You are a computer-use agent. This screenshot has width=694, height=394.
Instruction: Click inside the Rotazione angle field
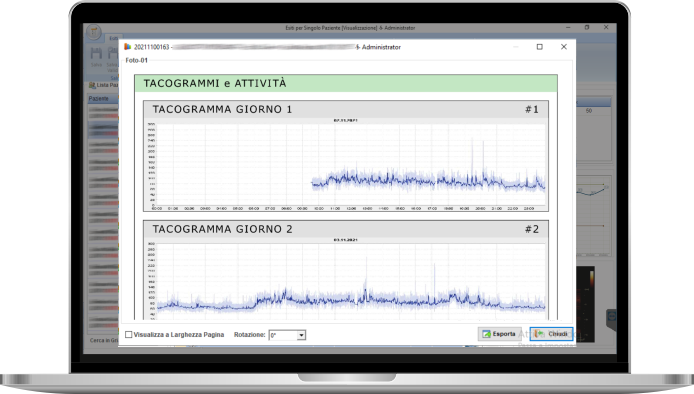pyautogui.click(x=283, y=335)
